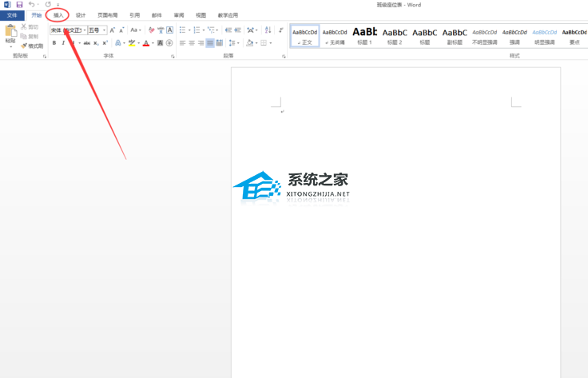The width and height of the screenshot is (588, 378).
Task: Toggle superscript formatting
Action: click(x=105, y=43)
